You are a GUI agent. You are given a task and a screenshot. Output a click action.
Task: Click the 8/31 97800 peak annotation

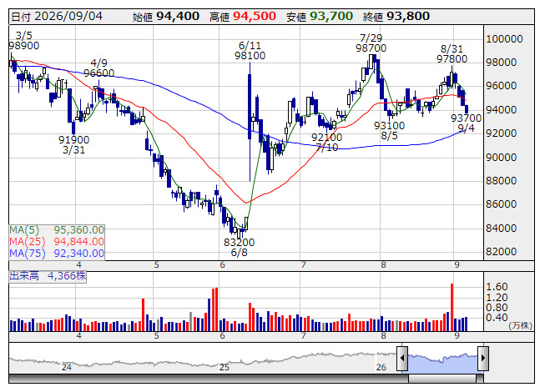coord(452,54)
